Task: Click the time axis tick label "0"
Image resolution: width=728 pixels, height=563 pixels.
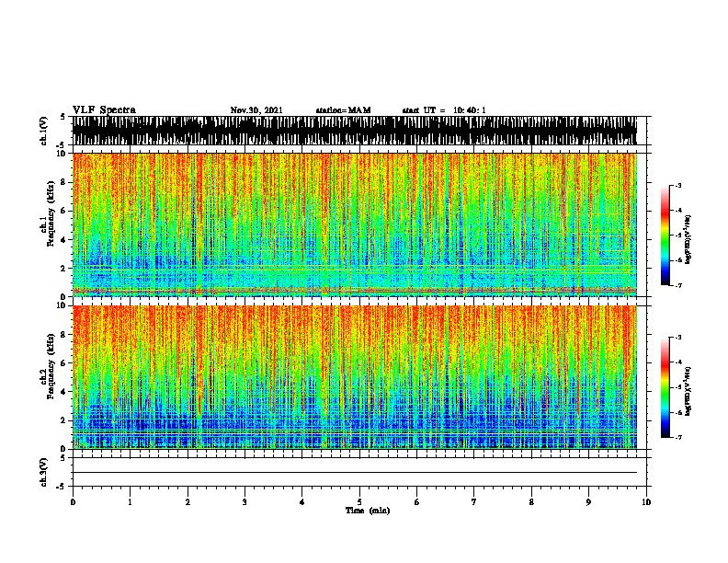Action: (73, 502)
